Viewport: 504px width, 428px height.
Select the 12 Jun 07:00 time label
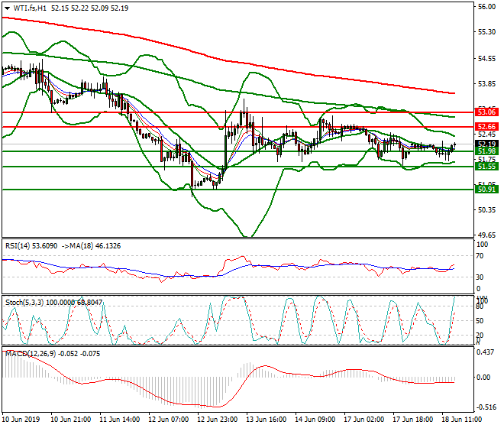[x=169, y=420]
